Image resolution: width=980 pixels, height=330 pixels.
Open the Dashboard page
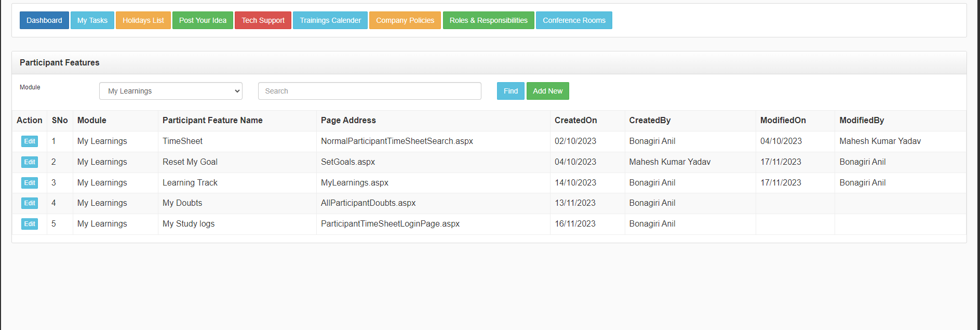pyautogui.click(x=44, y=20)
